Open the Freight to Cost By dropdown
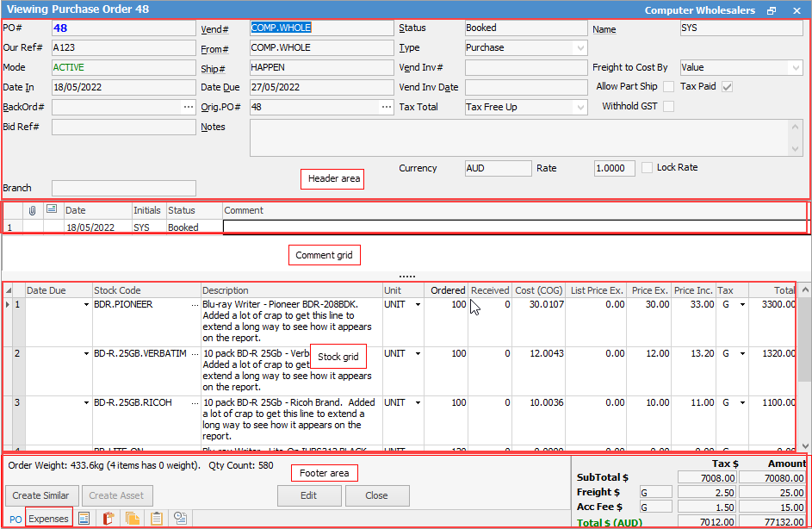Image resolution: width=812 pixels, height=529 pixels. (x=796, y=67)
